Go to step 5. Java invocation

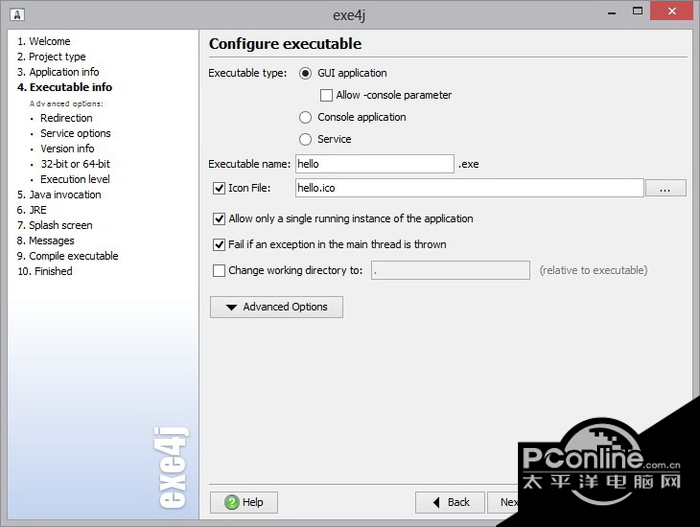[59, 195]
